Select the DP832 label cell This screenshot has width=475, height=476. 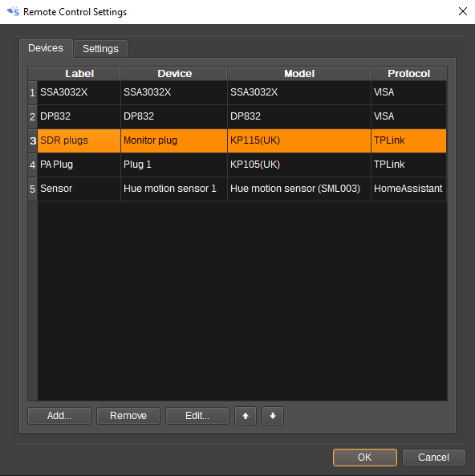[x=79, y=116]
